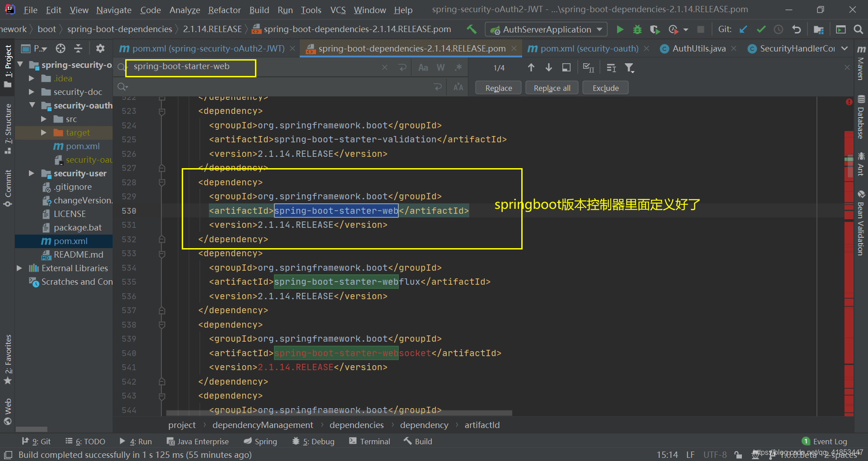Open the Database tool window
This screenshot has height=461, width=868.
point(861,117)
